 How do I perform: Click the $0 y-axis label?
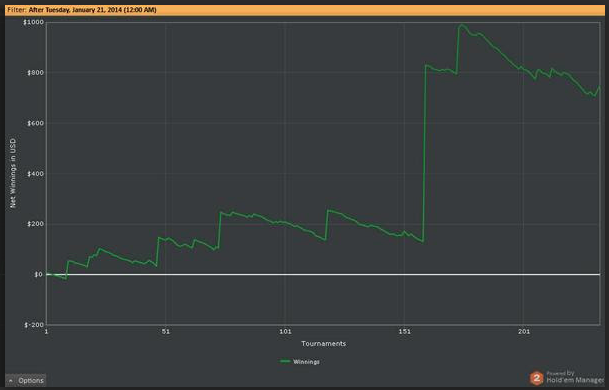coord(38,275)
